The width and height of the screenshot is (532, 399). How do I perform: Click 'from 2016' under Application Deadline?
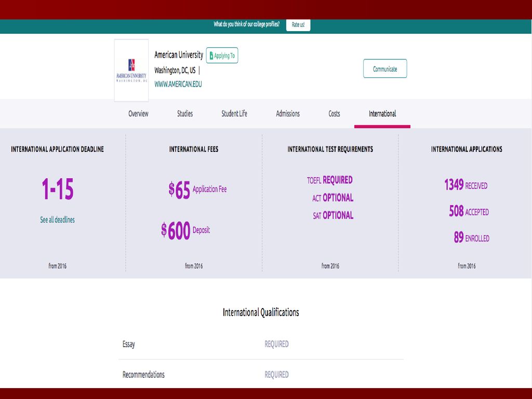coord(57,266)
